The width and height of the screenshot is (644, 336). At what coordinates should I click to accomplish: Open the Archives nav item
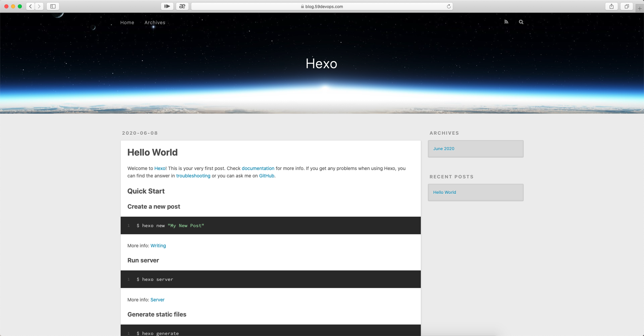point(155,23)
